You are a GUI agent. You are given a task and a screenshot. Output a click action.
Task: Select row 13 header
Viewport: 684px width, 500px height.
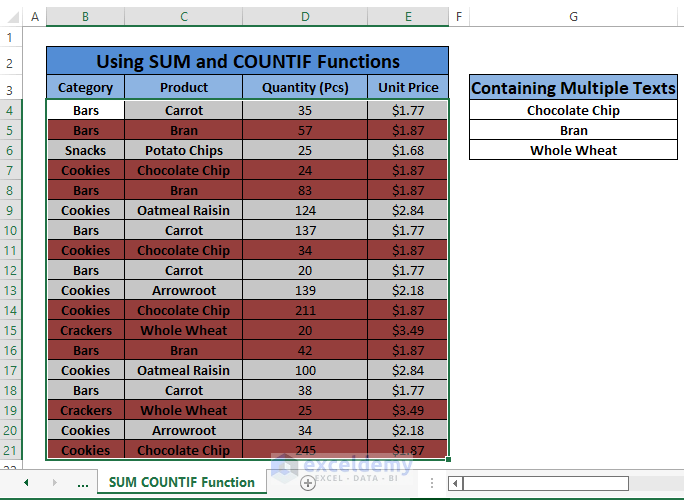coord(10,290)
